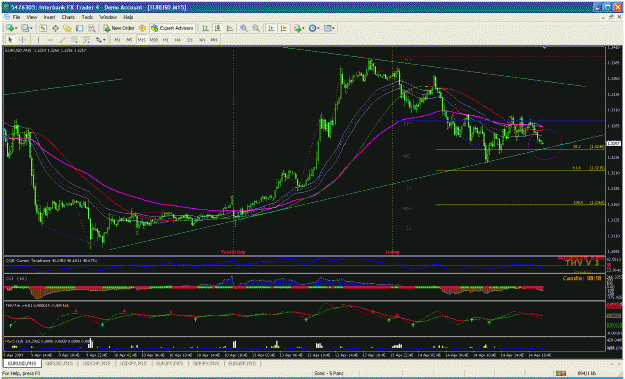625x379 pixels.
Task: Open a new chart window
Action: (x=10, y=28)
